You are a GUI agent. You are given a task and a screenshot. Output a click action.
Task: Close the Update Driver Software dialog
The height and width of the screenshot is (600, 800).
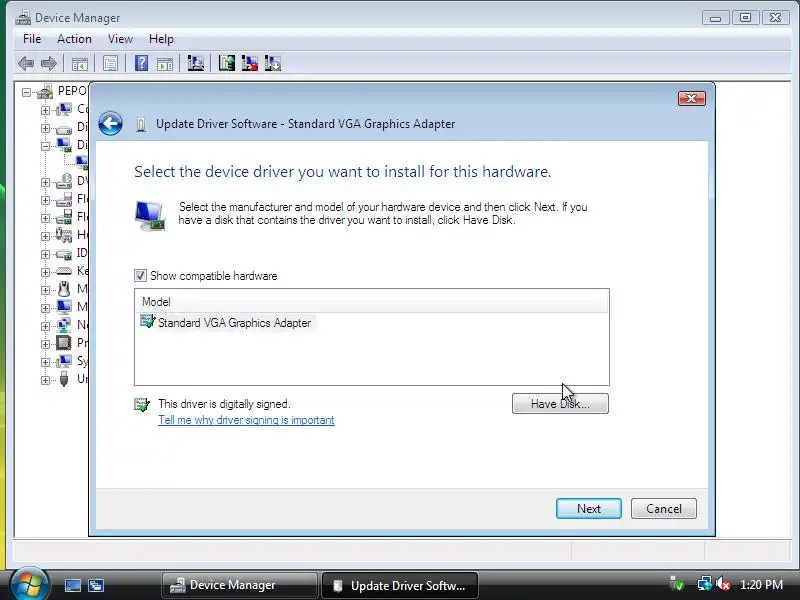coord(692,98)
